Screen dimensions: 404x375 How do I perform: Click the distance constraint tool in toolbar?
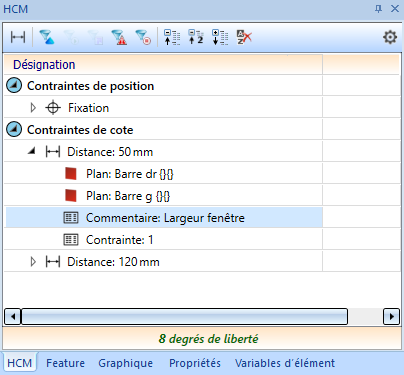click(x=18, y=37)
